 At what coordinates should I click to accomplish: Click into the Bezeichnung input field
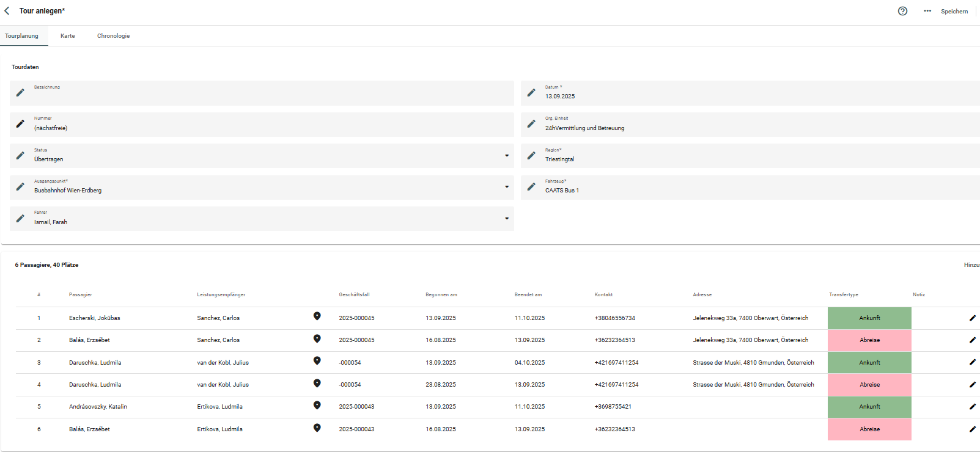coord(269,96)
